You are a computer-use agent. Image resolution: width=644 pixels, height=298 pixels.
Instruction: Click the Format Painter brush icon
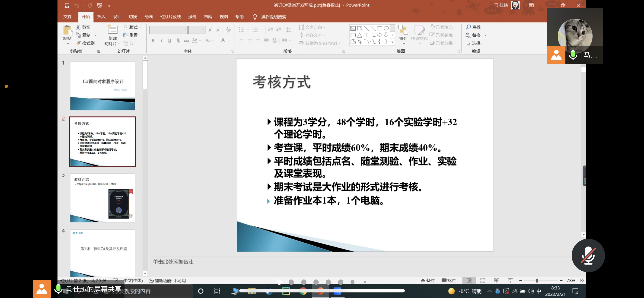[79, 43]
